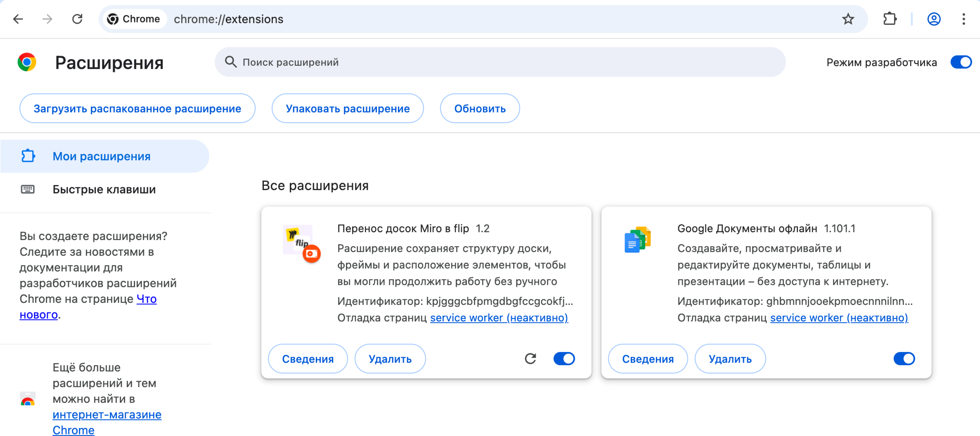Viewport: 980px width, 436px height.
Task: Click the Google Docs offline extension icon
Action: point(638,240)
